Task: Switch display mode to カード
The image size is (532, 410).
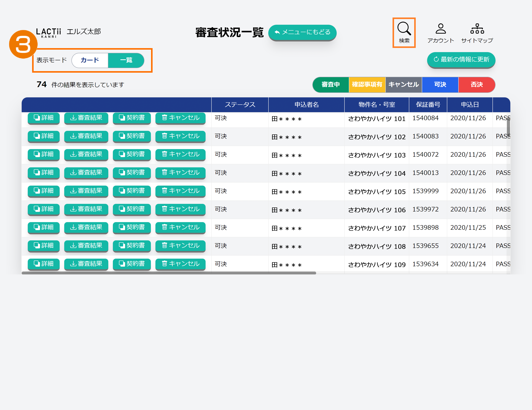Action: (x=90, y=60)
